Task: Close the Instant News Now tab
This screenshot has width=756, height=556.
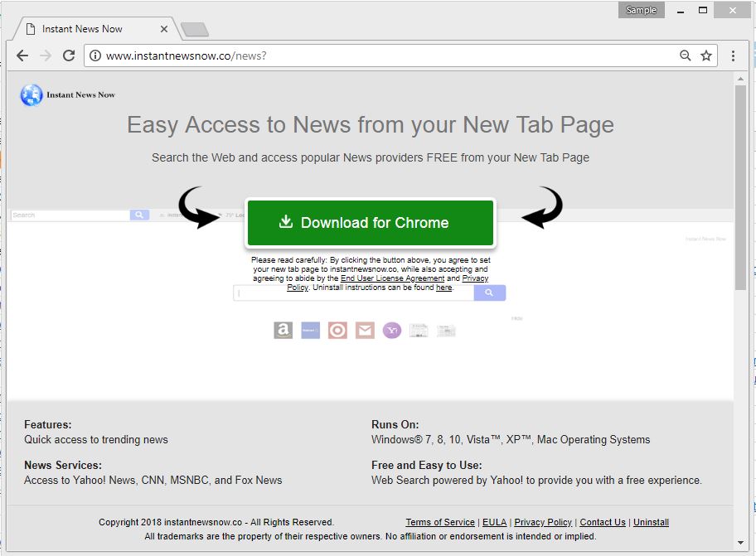Action: (x=164, y=29)
